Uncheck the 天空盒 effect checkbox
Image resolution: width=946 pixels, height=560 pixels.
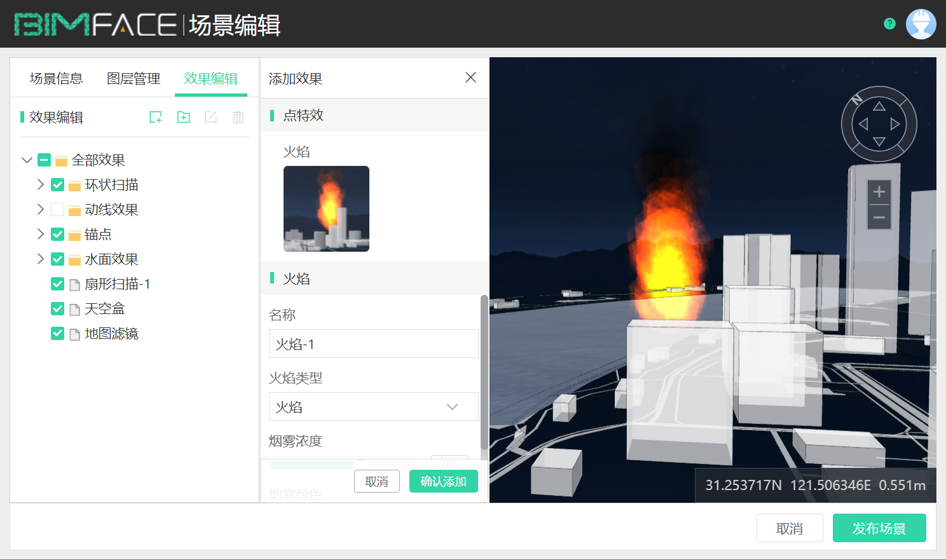click(x=57, y=308)
